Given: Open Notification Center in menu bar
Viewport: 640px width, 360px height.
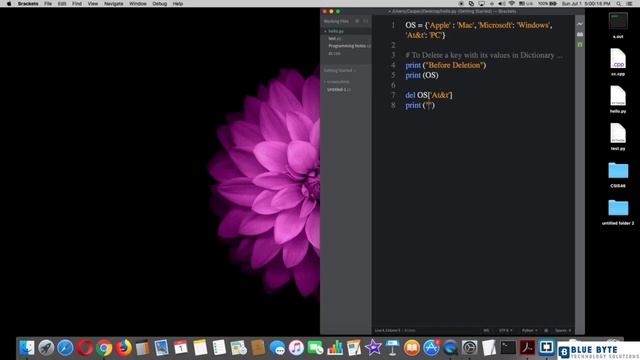Looking at the screenshot, I should (x=629, y=4).
